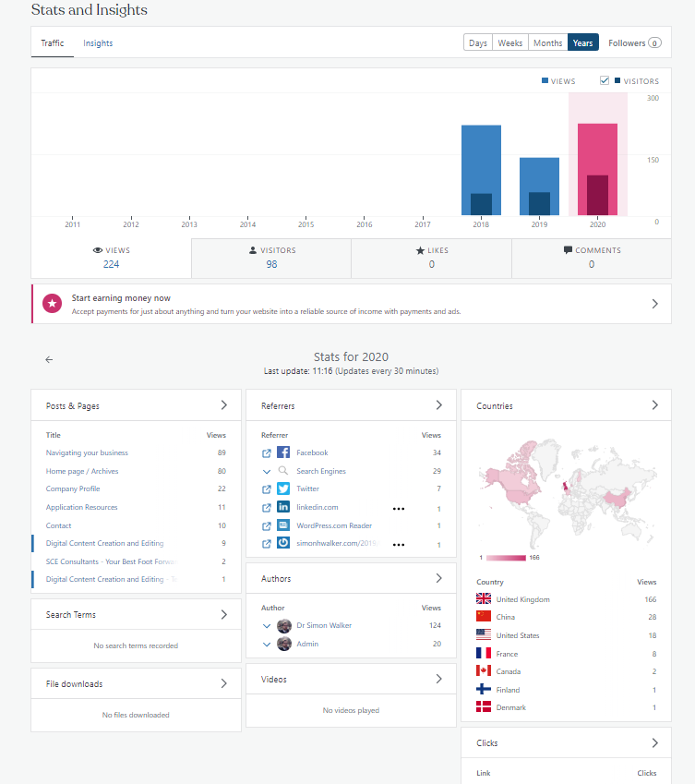Viewport: 695px width, 784px height.
Task: Select the Visitors stats tab
Action: tap(271, 257)
